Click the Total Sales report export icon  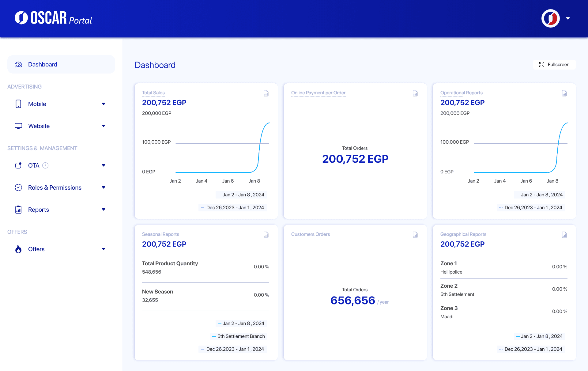click(266, 93)
